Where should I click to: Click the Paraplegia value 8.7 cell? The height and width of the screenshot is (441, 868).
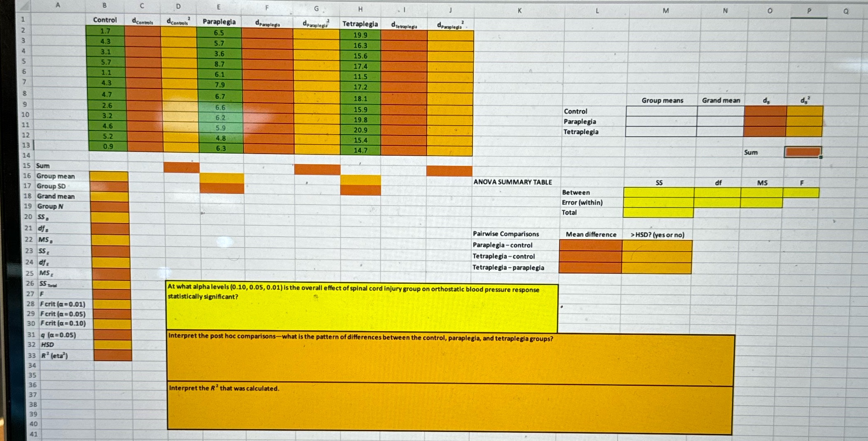(220, 64)
